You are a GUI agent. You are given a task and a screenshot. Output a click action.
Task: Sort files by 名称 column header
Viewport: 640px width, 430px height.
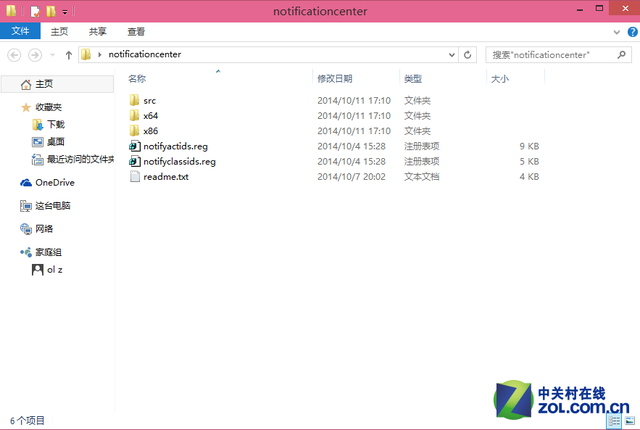click(x=137, y=79)
